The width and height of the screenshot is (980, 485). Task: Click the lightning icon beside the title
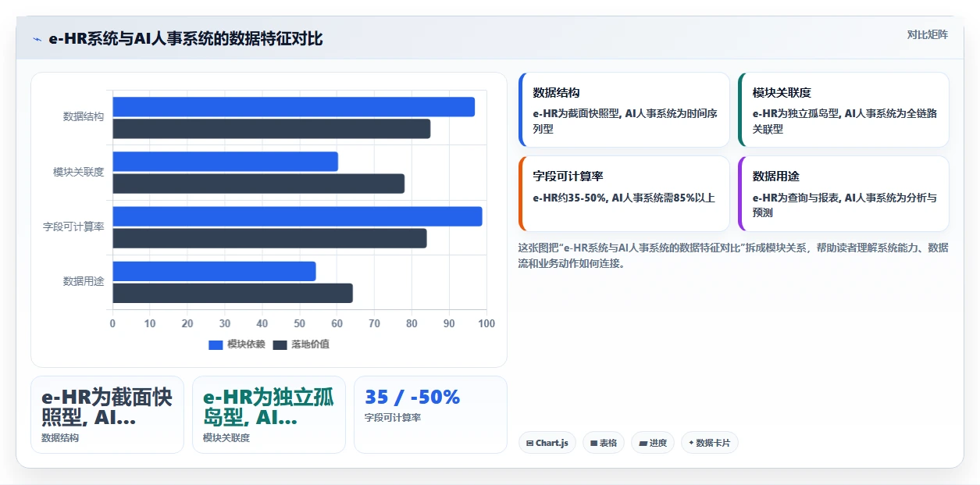pos(37,39)
